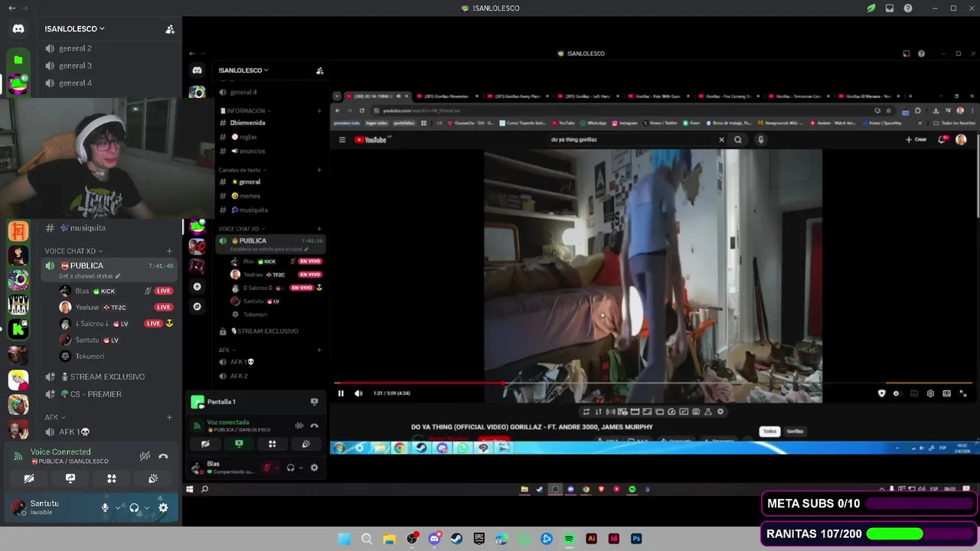Run the YouTube search magnifier
This screenshot has height=551, width=980.
click(738, 140)
